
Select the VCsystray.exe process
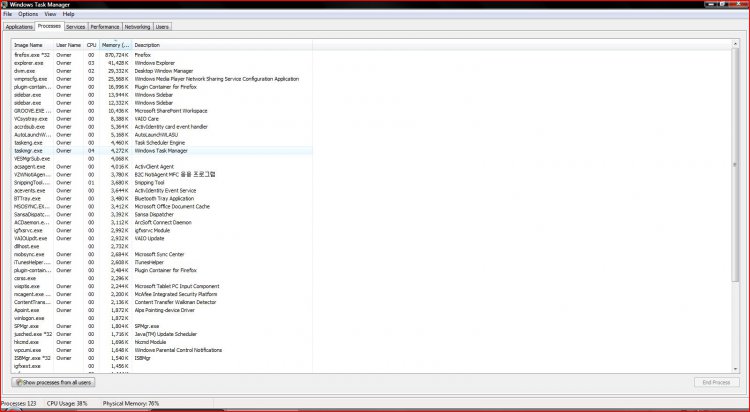coord(162,119)
